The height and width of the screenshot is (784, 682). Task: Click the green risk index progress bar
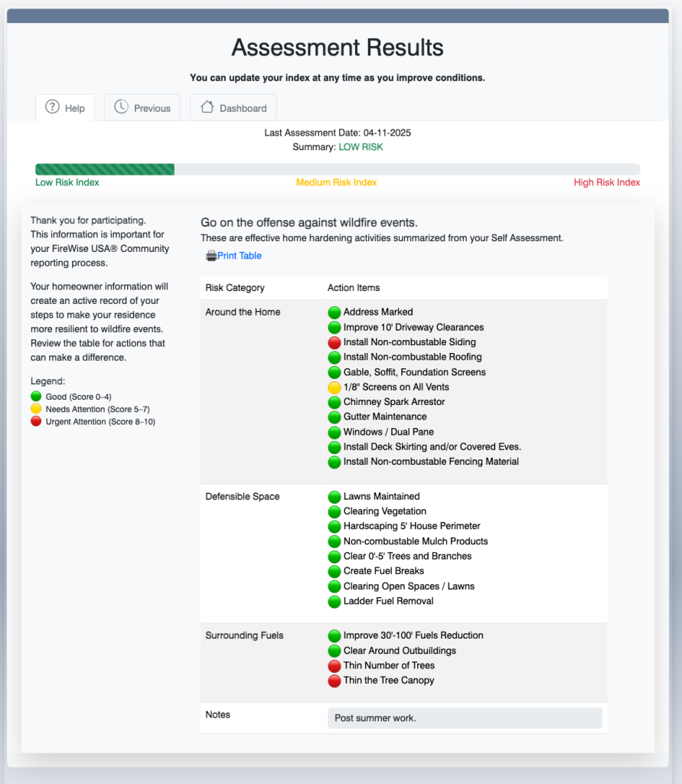coord(105,169)
